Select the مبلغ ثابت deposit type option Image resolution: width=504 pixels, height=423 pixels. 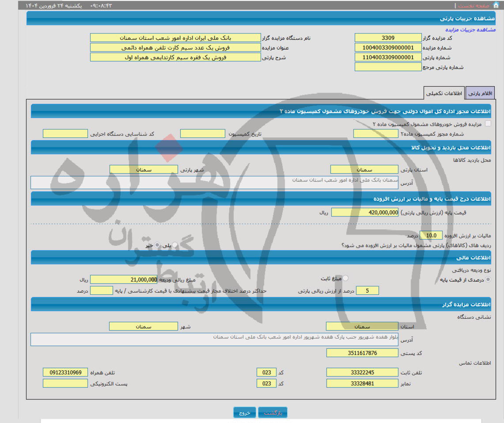coord(345,278)
